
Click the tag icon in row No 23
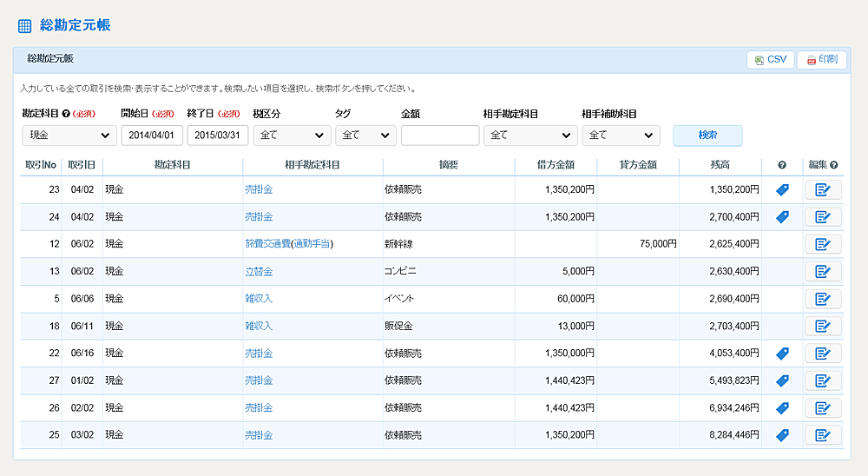[x=782, y=190]
